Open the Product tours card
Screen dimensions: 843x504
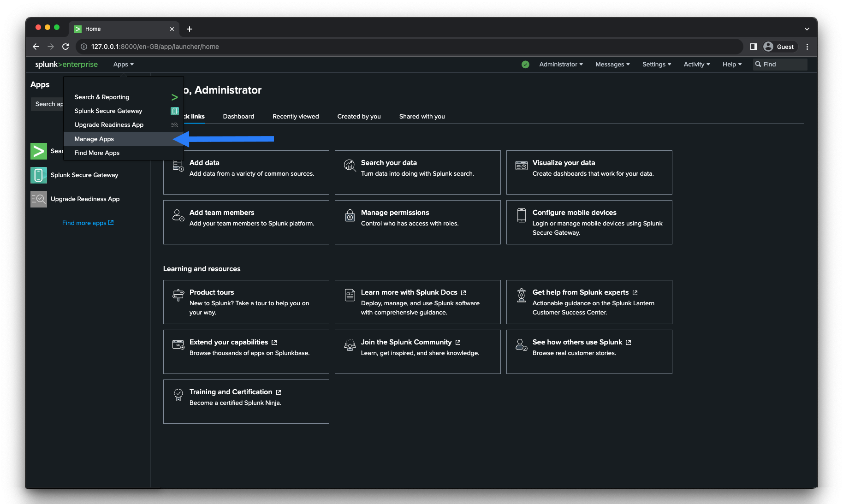tap(246, 302)
